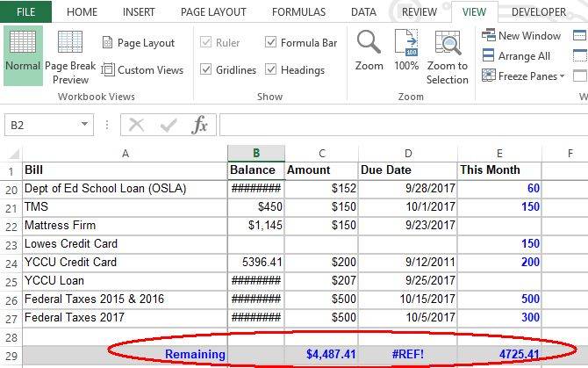
Task: Select the 'YCCU Credit Card' cell
Action: 125,263
